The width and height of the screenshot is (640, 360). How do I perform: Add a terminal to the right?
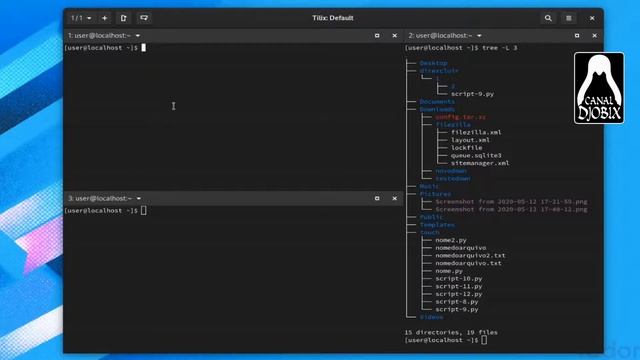pyautogui.click(x=124, y=18)
